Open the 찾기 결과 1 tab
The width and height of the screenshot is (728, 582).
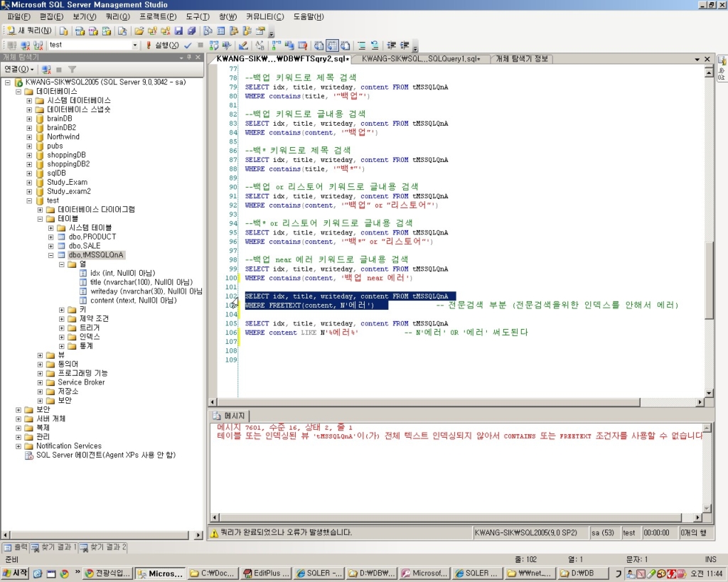coord(54,547)
